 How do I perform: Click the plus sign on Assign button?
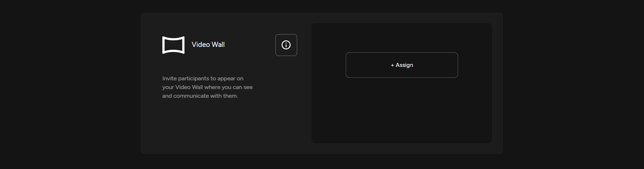(392, 65)
